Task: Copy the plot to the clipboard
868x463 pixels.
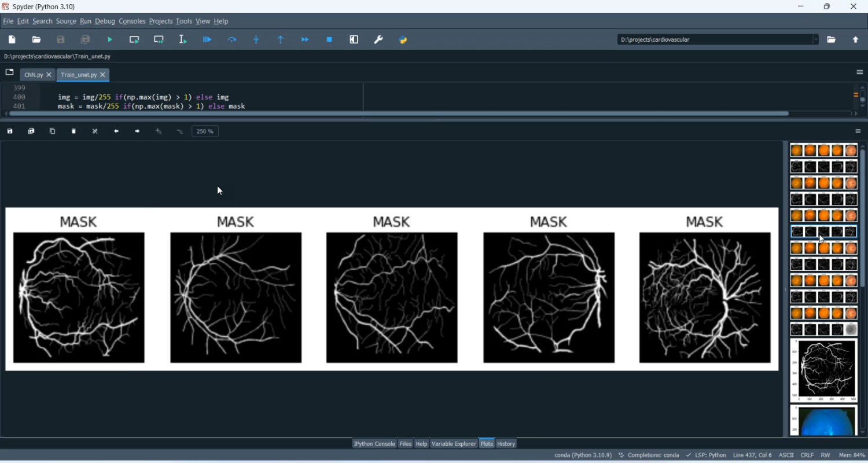Action: point(53,132)
